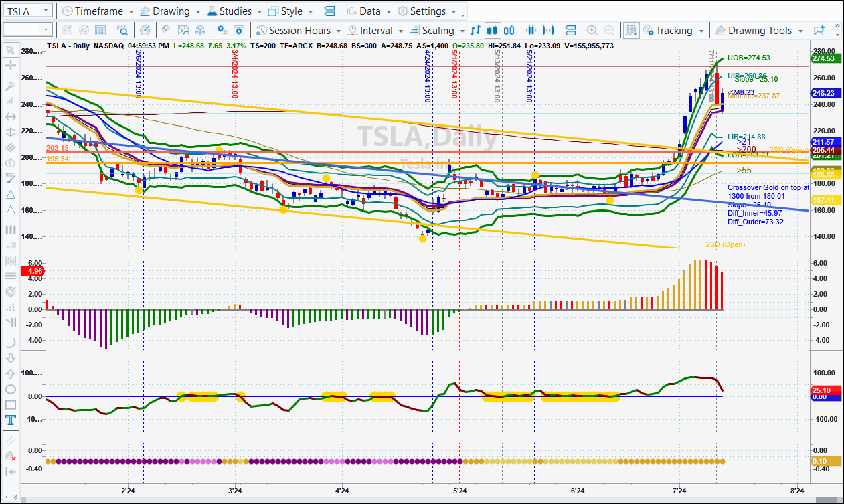Click the LIB=214.88 band label
The width and height of the screenshot is (844, 504).
746,137
